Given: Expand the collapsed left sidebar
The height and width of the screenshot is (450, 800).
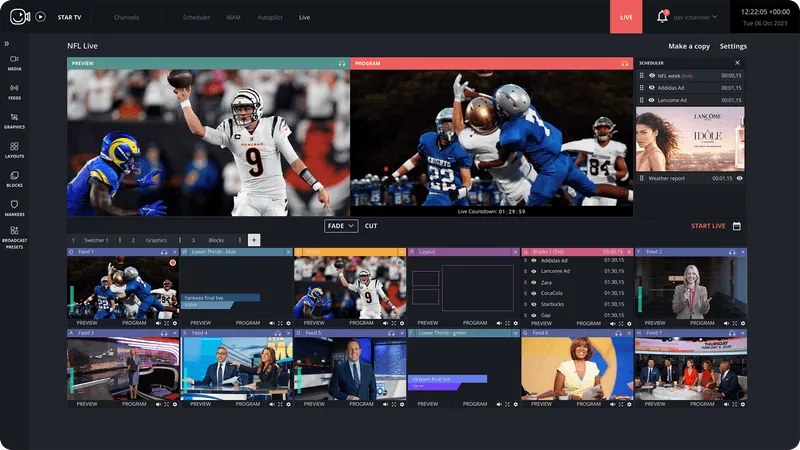Looking at the screenshot, I should [x=7, y=44].
